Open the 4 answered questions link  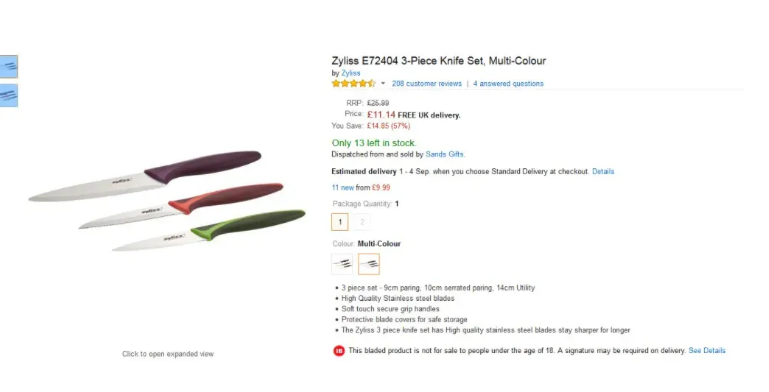coord(508,83)
